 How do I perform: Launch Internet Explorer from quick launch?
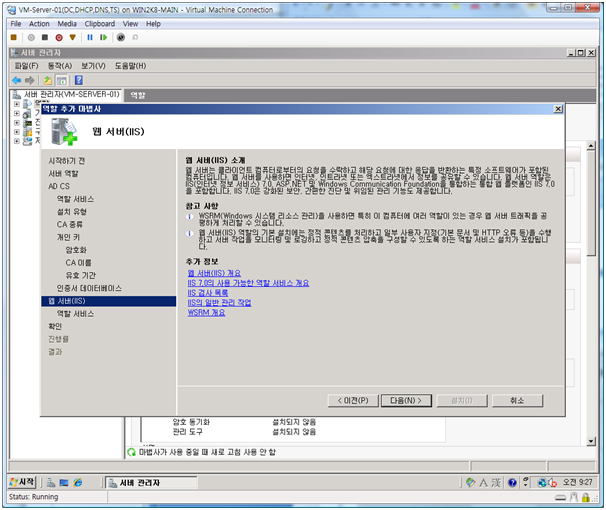(78, 483)
